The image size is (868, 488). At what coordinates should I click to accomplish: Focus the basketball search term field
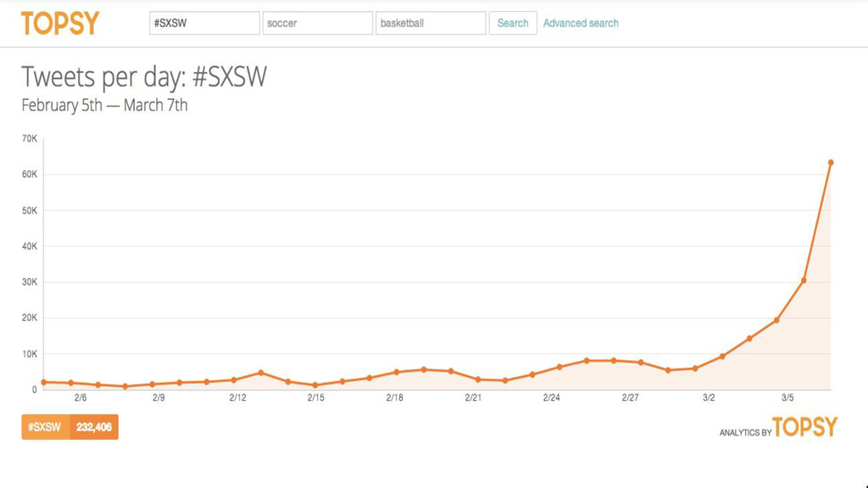click(x=431, y=23)
